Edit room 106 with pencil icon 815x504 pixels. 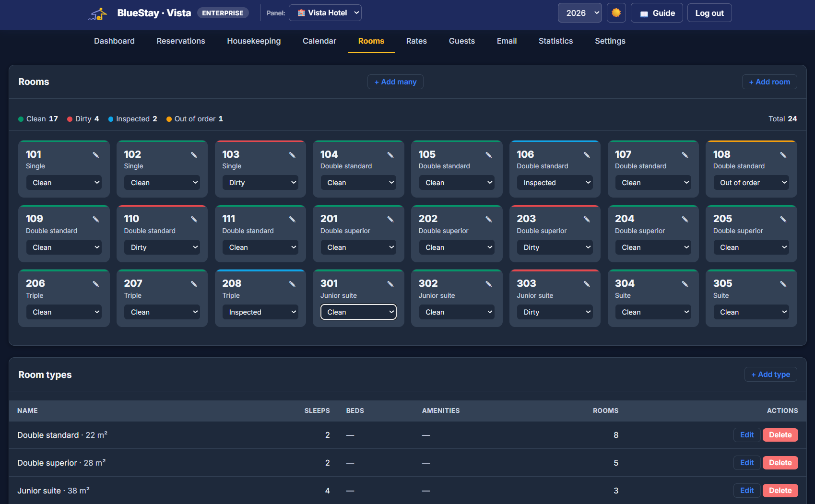pos(587,155)
